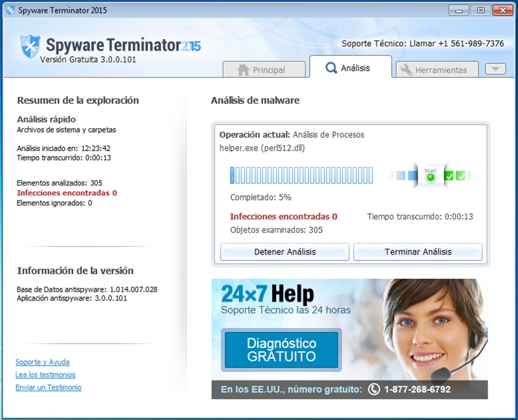Screen dimensions: 518x420
Task: Open the Soporte y Ayuda link
Action: [x=42, y=362]
